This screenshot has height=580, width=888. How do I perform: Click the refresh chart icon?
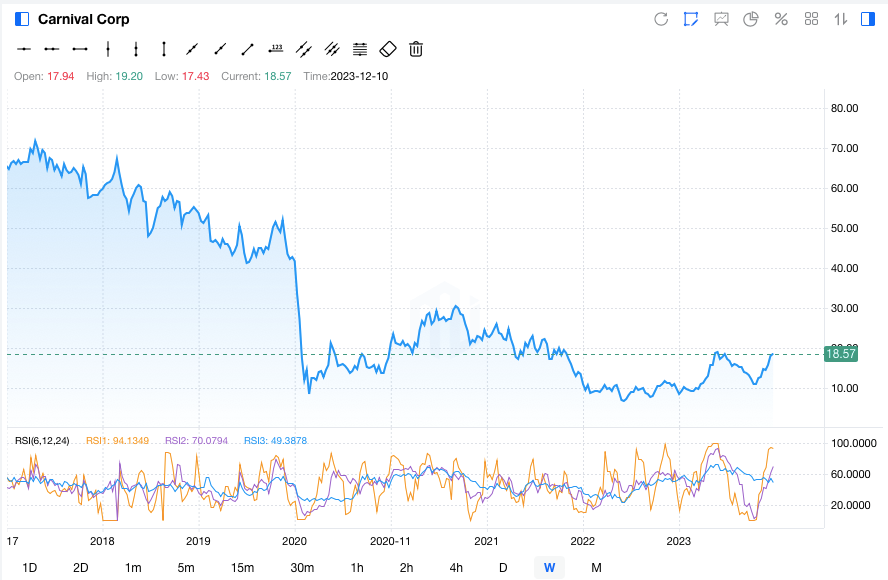(660, 19)
